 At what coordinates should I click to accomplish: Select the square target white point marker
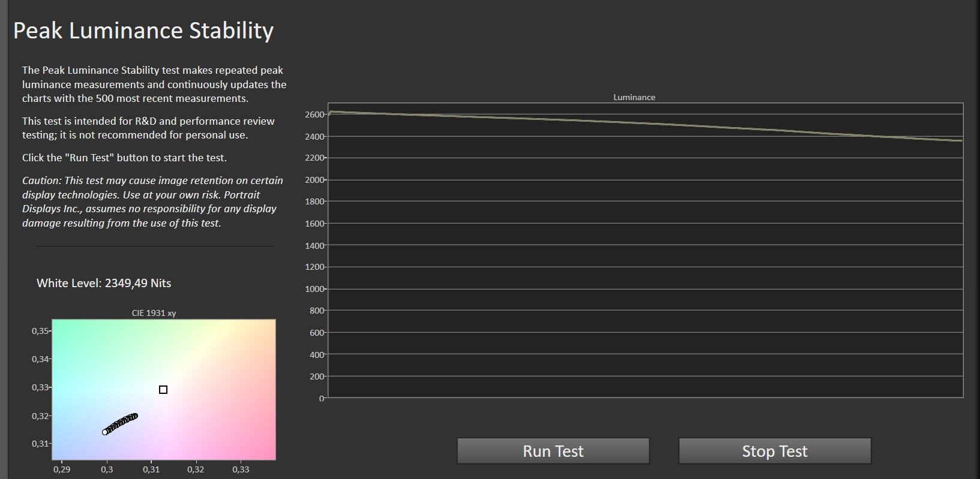point(163,390)
